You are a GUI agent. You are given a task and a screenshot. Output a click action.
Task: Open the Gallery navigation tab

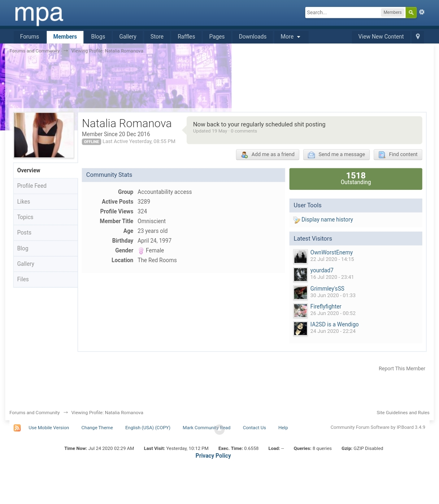(128, 37)
